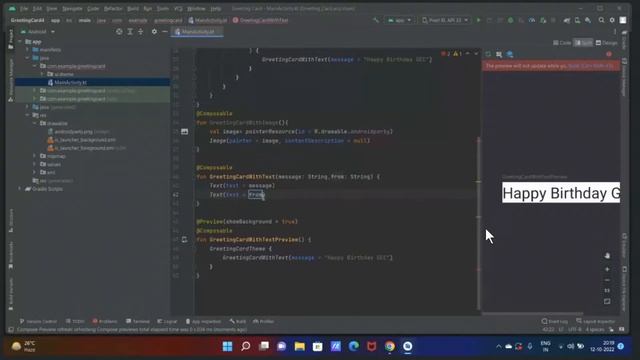Viewport: 640px width, 360px height.
Task: Open the Problems tool window button
Action: (x=105, y=321)
